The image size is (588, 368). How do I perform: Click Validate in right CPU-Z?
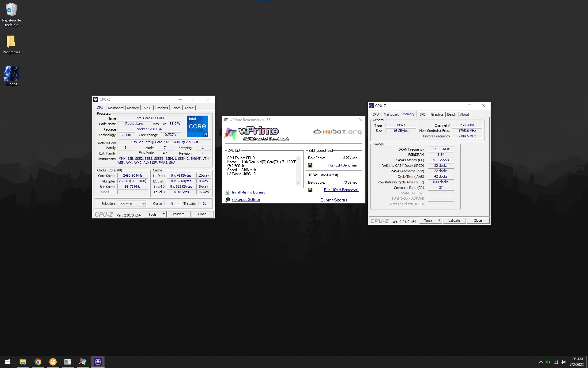(454, 220)
